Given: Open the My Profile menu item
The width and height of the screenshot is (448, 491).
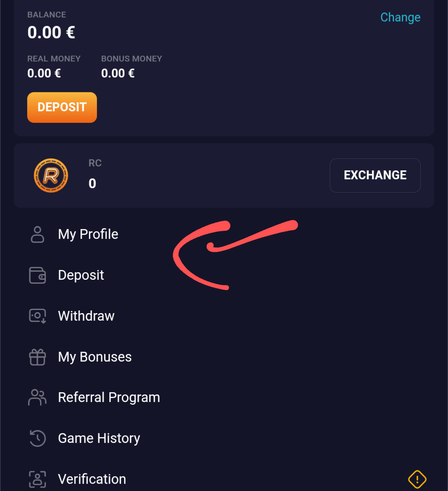Looking at the screenshot, I should [88, 234].
